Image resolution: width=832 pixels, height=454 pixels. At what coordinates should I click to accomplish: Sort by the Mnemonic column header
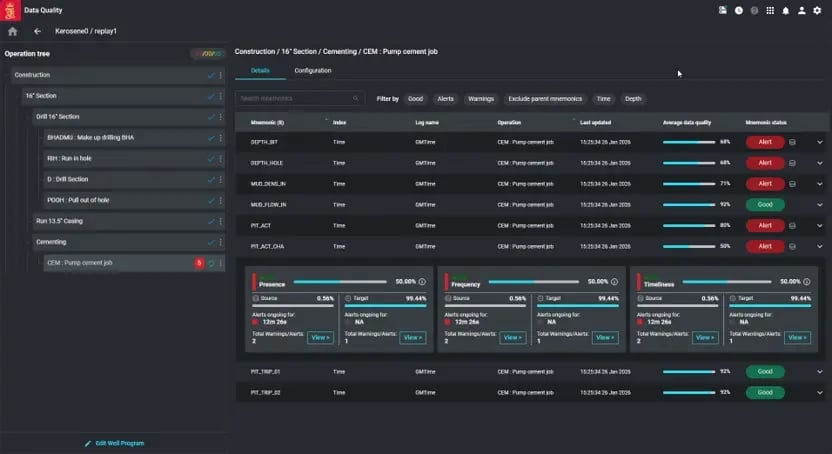267,123
